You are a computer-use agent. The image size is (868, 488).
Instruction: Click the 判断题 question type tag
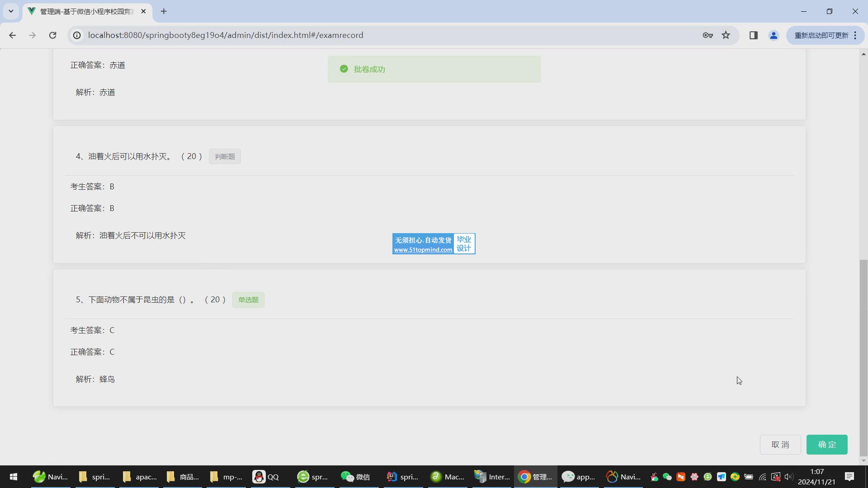point(225,156)
